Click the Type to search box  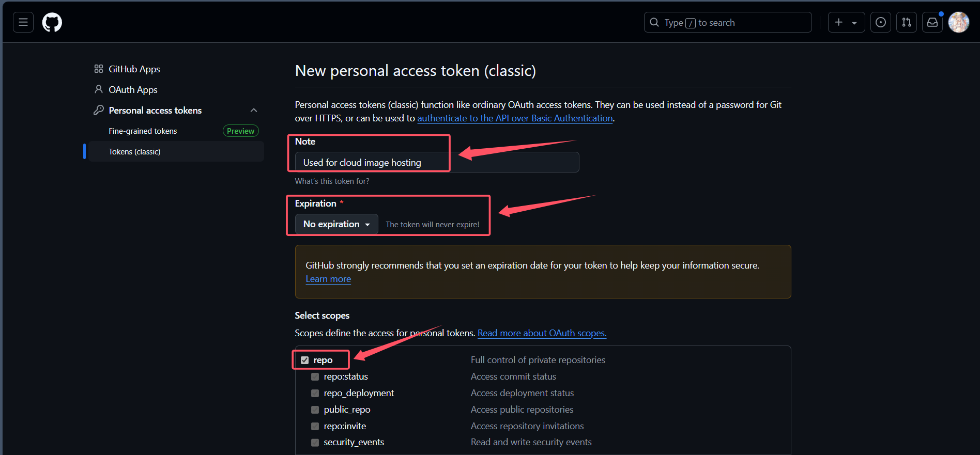[x=728, y=22]
